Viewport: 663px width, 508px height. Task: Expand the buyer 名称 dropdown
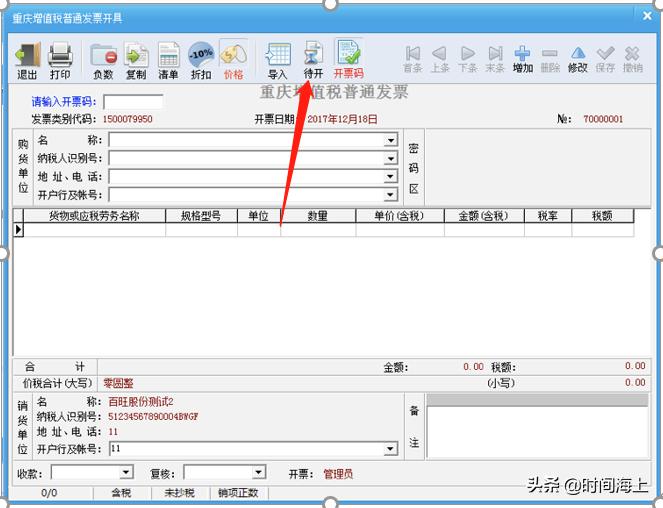pyautogui.click(x=391, y=140)
